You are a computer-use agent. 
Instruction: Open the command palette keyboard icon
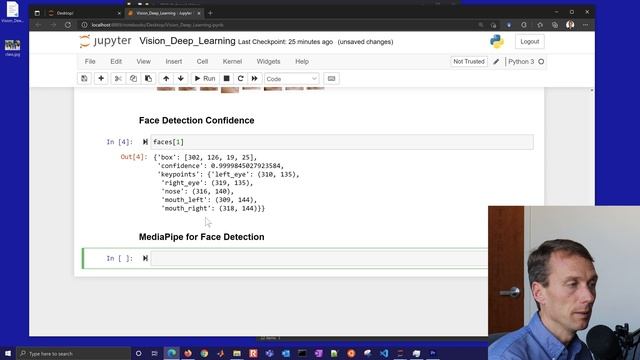[331, 78]
